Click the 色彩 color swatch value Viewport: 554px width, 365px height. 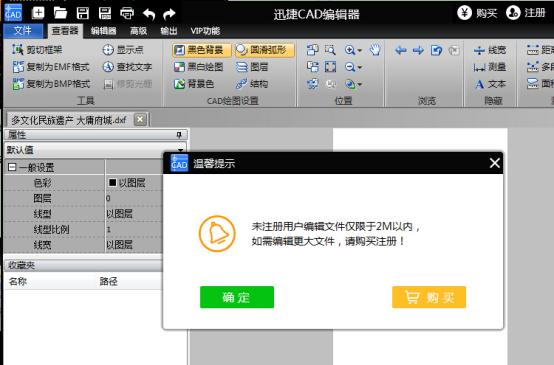click(112, 182)
